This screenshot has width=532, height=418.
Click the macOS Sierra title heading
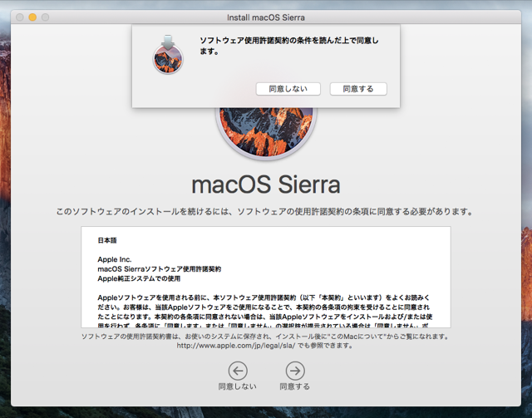tap(266, 184)
